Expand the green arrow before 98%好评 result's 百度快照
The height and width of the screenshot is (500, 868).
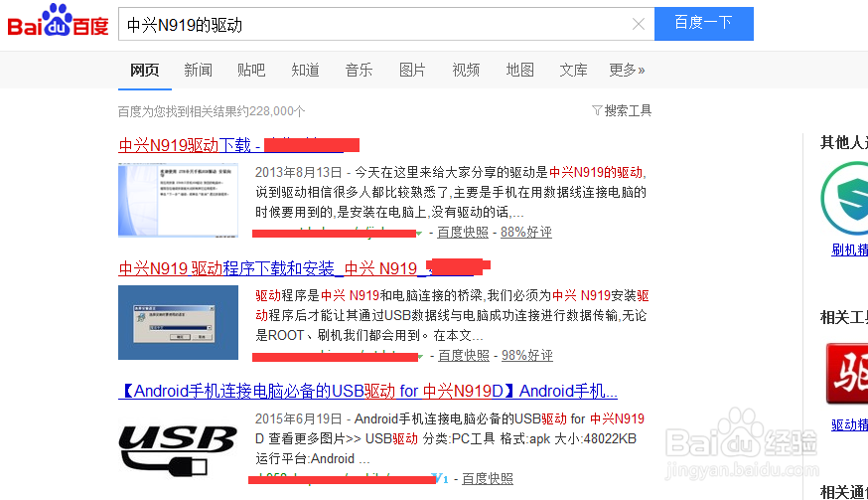[421, 357]
